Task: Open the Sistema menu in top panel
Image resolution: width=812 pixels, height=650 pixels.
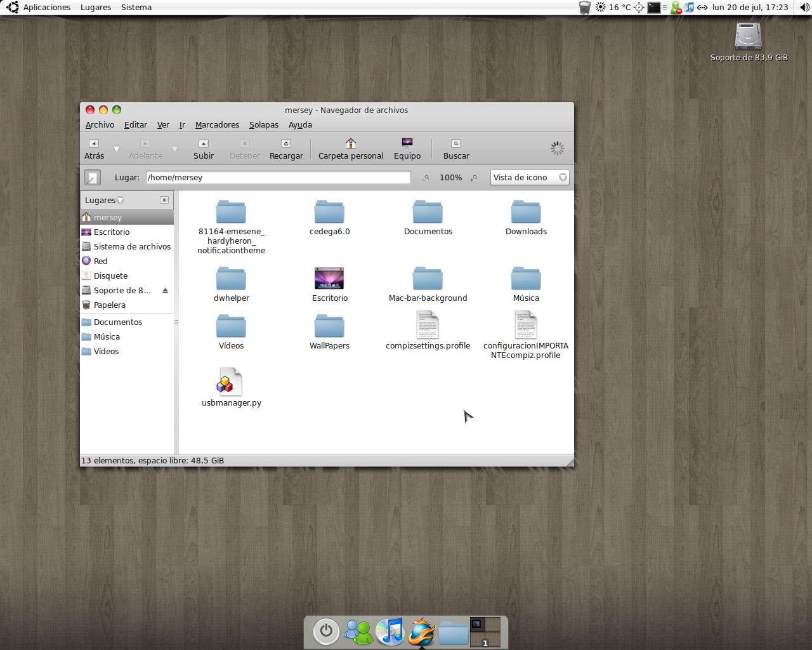Action: coord(136,8)
